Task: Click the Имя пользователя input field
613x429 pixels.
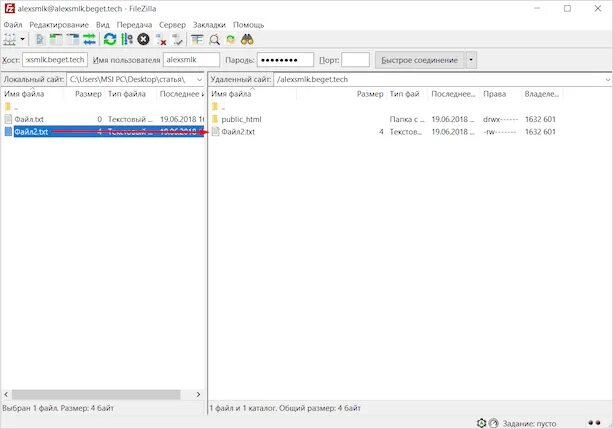Action: point(192,60)
